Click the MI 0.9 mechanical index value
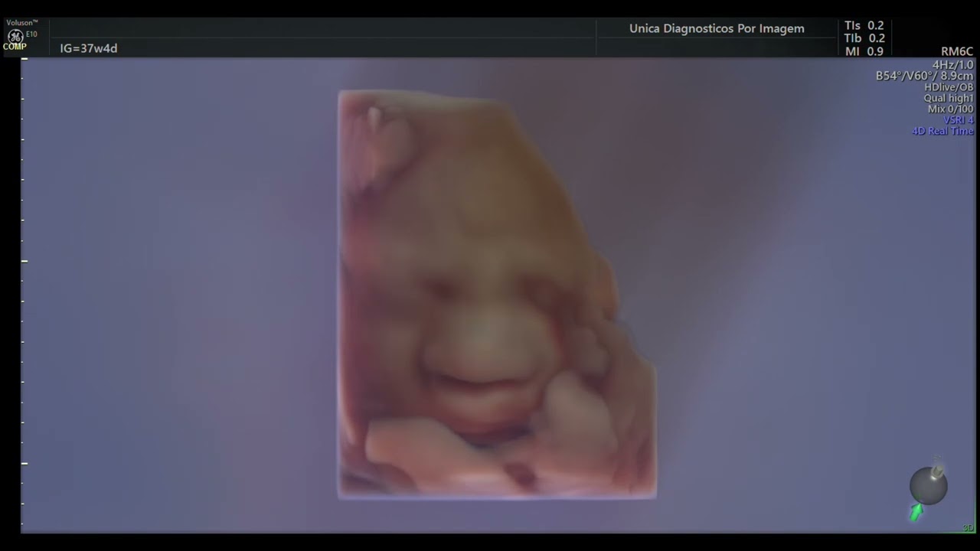This screenshot has height=551, width=980. point(864,51)
